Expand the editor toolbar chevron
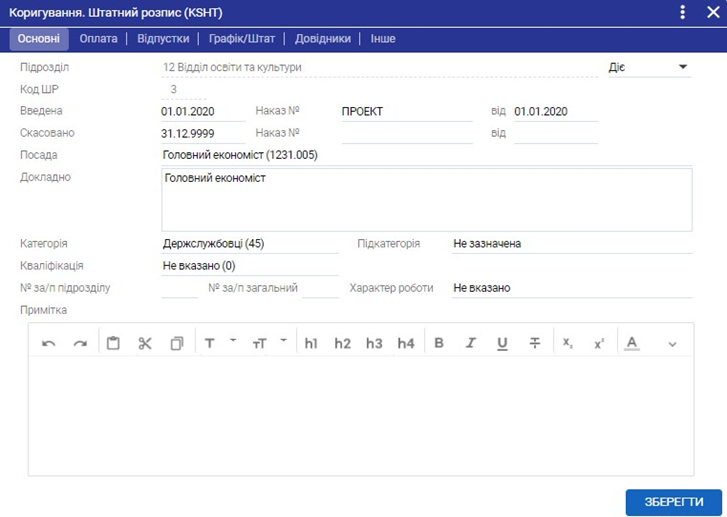 tap(672, 344)
